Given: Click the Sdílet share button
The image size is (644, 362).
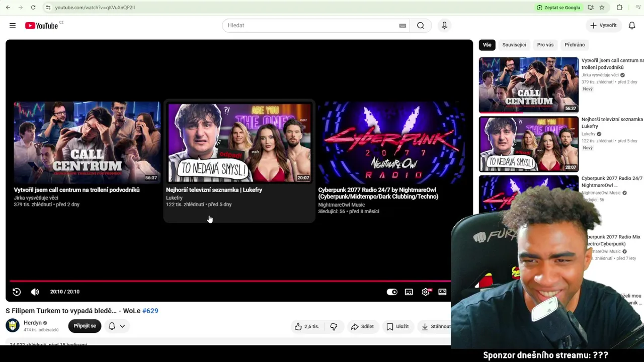Looking at the screenshot, I should click(x=362, y=327).
